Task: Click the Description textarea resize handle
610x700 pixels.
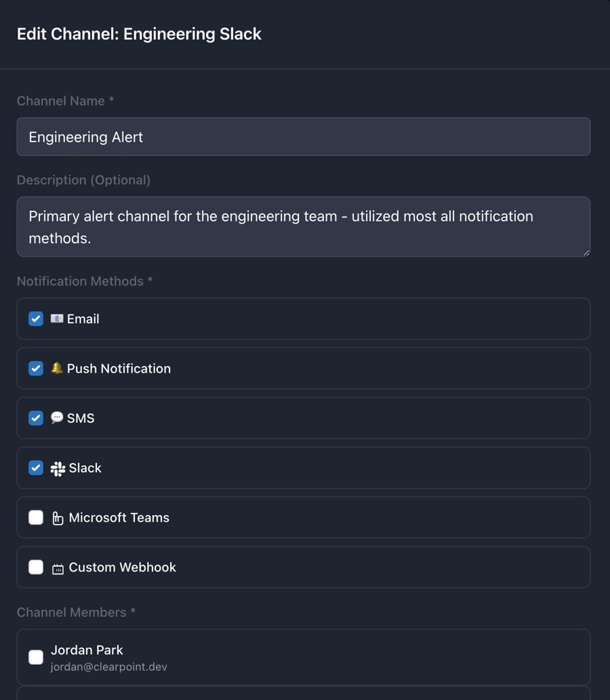Action: coord(584,252)
